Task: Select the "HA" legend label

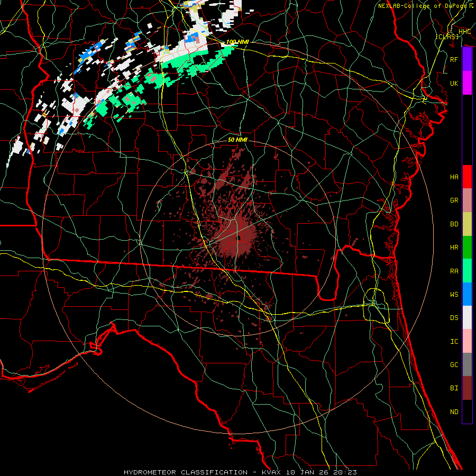Action: tap(454, 177)
